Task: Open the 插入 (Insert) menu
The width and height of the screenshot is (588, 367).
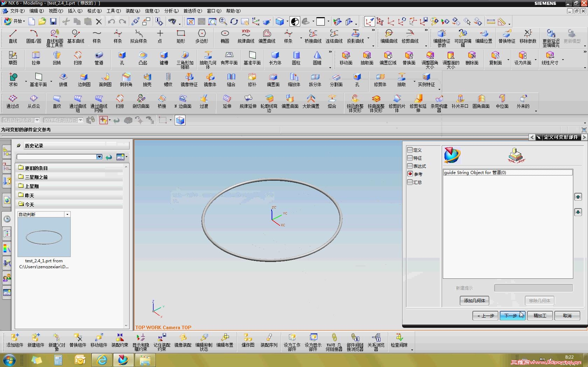Action: pyautogui.click(x=75, y=11)
